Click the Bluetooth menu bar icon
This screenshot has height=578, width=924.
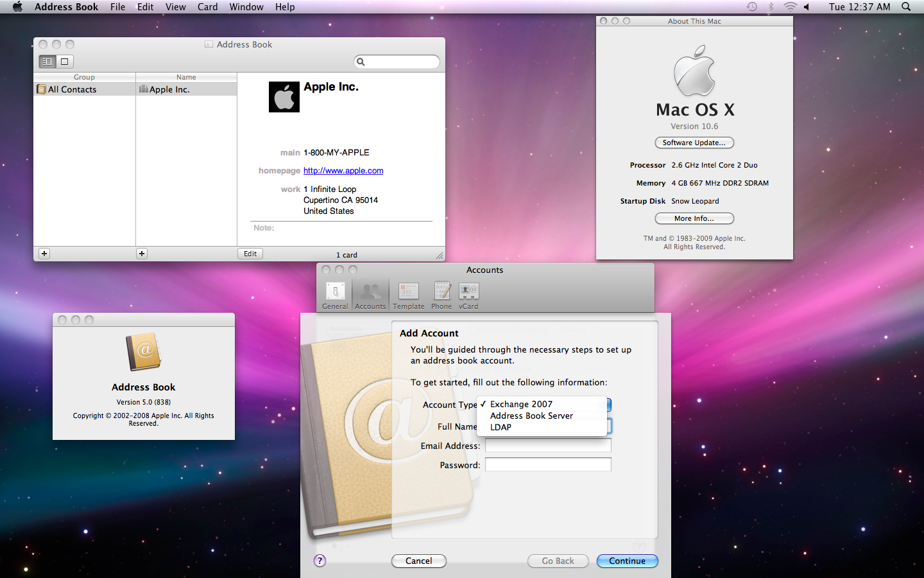(771, 7)
